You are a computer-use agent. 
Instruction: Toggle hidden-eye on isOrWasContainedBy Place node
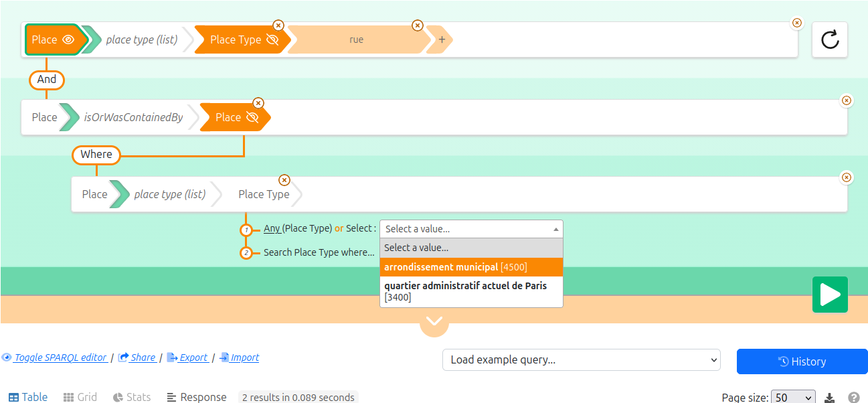252,117
